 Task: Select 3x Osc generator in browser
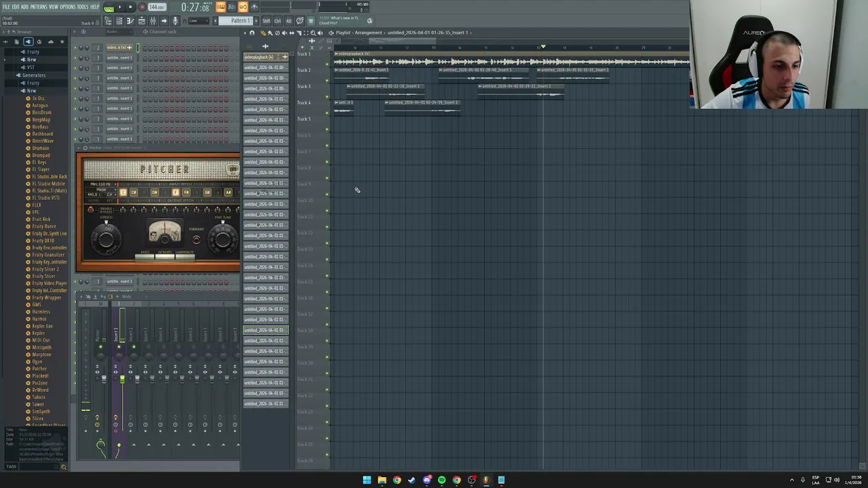pos(38,98)
